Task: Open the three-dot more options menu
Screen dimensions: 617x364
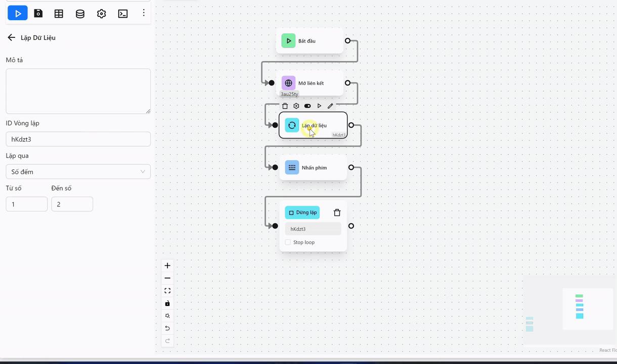Action: [144, 13]
